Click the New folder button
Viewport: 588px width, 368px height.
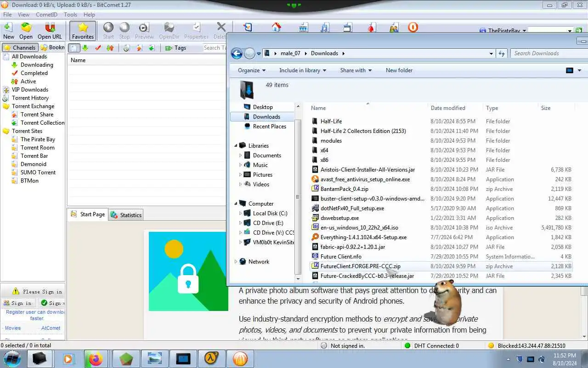pos(399,70)
